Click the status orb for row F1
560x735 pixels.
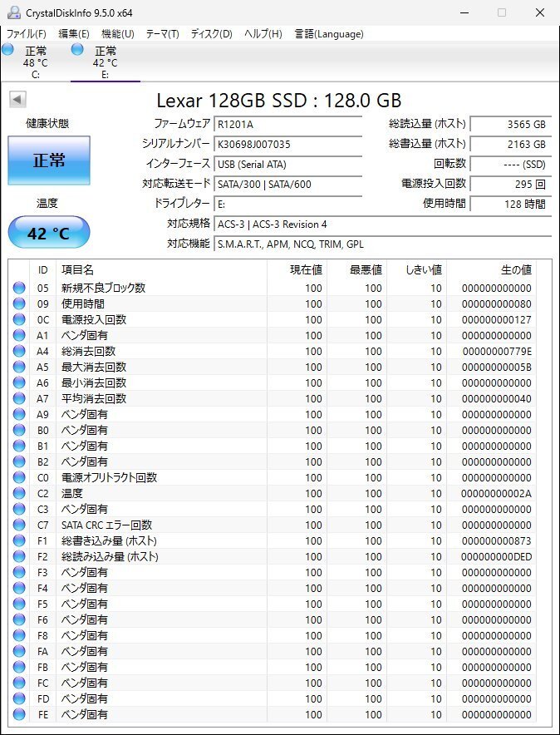coord(19,540)
